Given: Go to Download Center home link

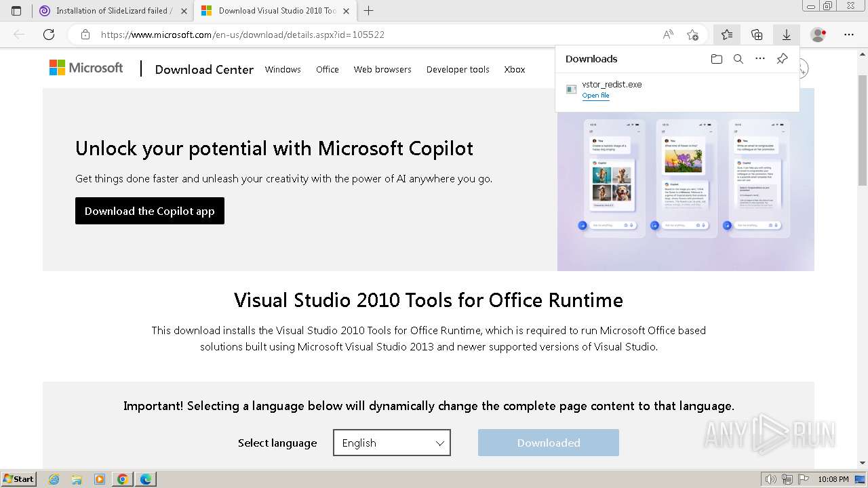Looking at the screenshot, I should (204, 69).
